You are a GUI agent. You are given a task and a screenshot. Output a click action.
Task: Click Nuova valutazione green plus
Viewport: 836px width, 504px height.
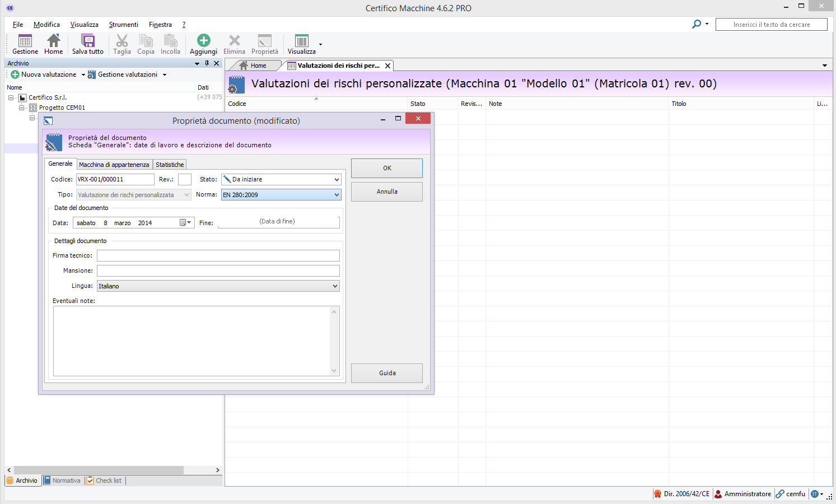click(15, 74)
